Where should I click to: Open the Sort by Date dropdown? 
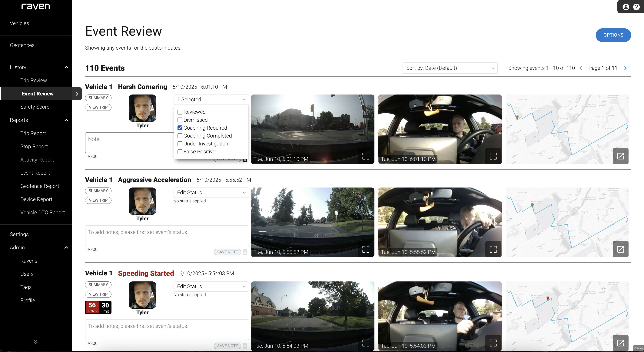tap(450, 68)
